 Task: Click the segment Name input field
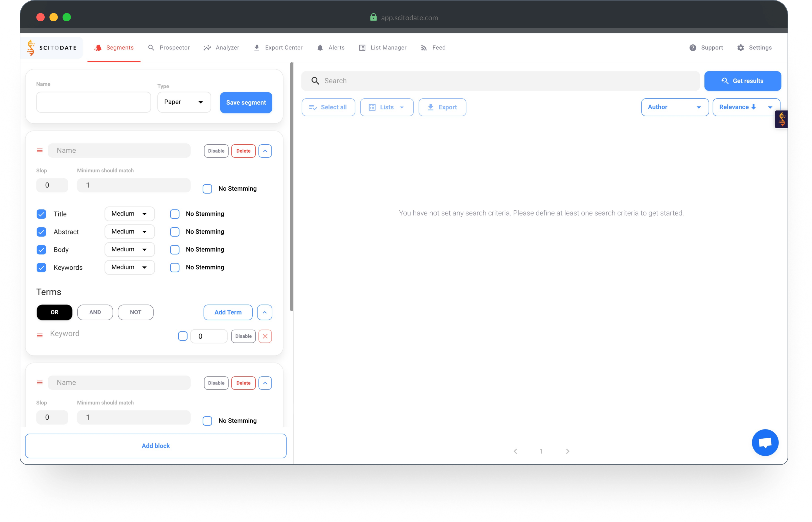tap(94, 102)
